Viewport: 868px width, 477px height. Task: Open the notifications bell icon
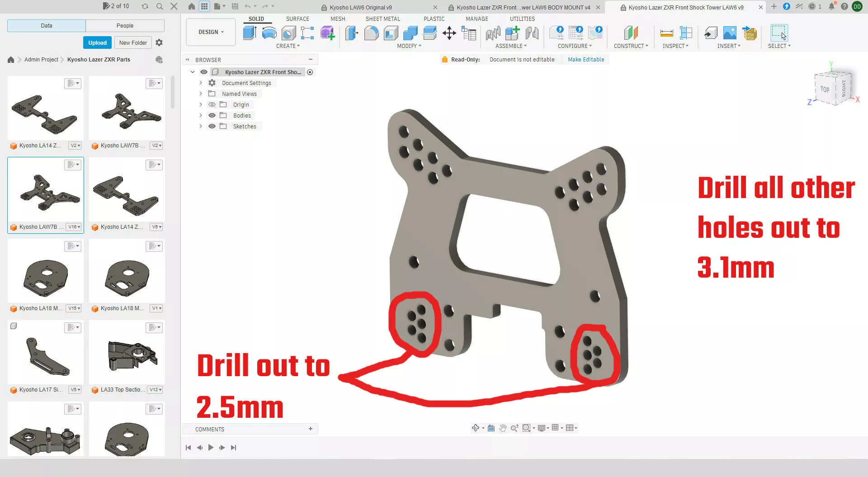(831, 6)
